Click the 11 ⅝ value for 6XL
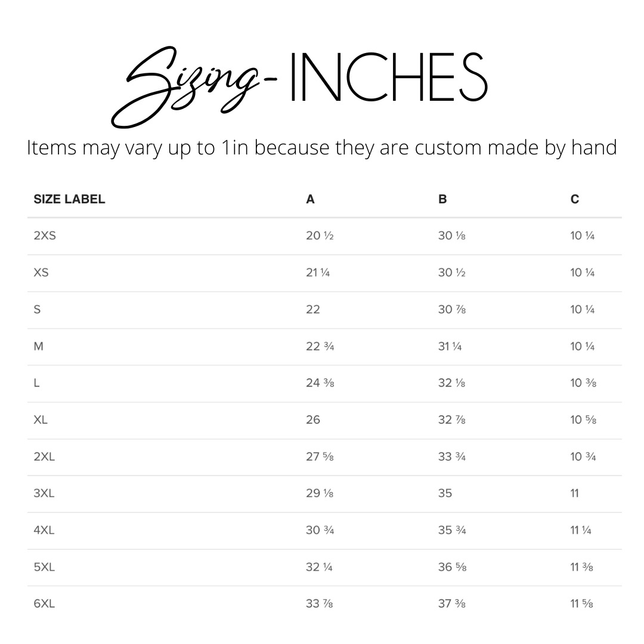This screenshot has height=644, width=644. (581, 603)
